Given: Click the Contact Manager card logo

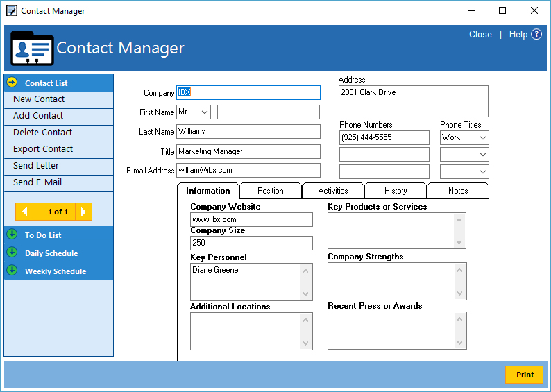Looking at the screenshot, I should (31, 48).
